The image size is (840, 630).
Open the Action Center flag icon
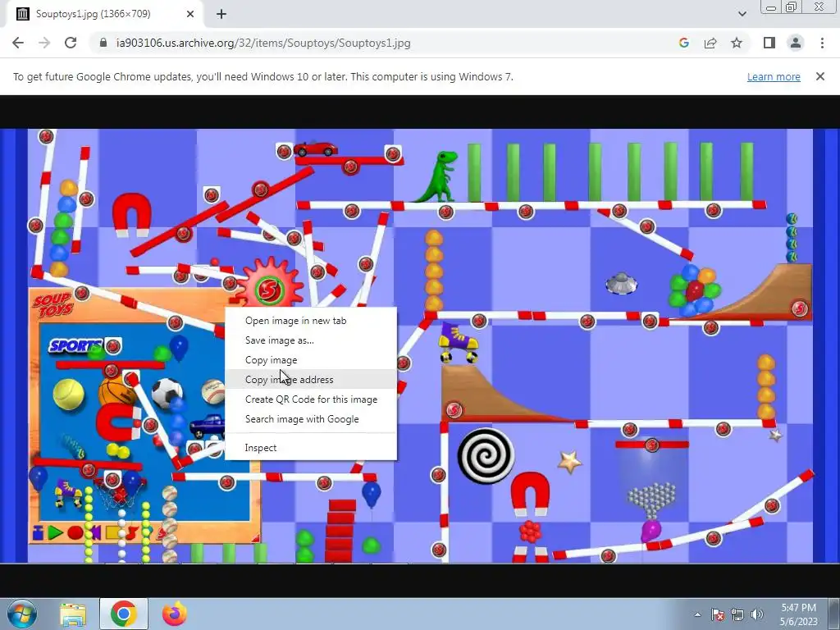click(718, 614)
